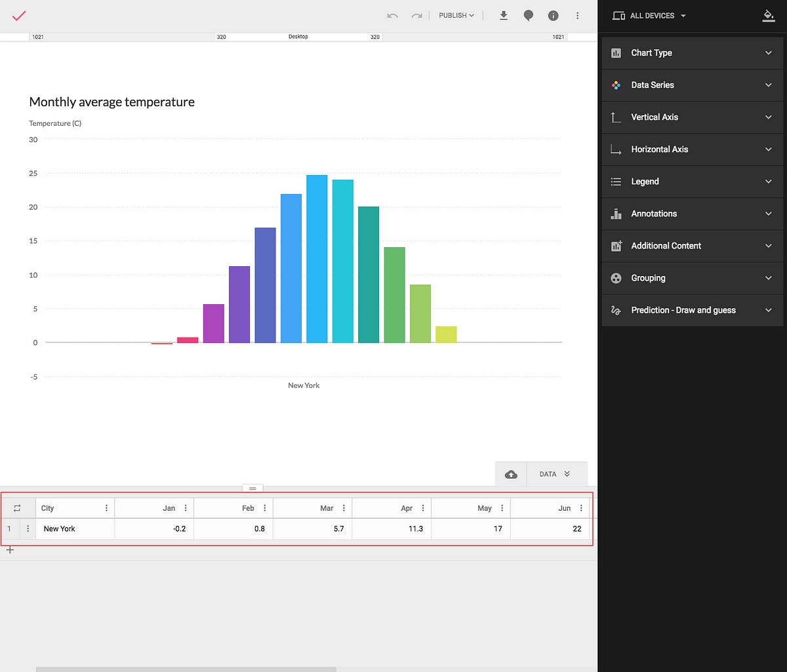Click the info button in the toolbar
This screenshot has height=672, width=787.
553,15
